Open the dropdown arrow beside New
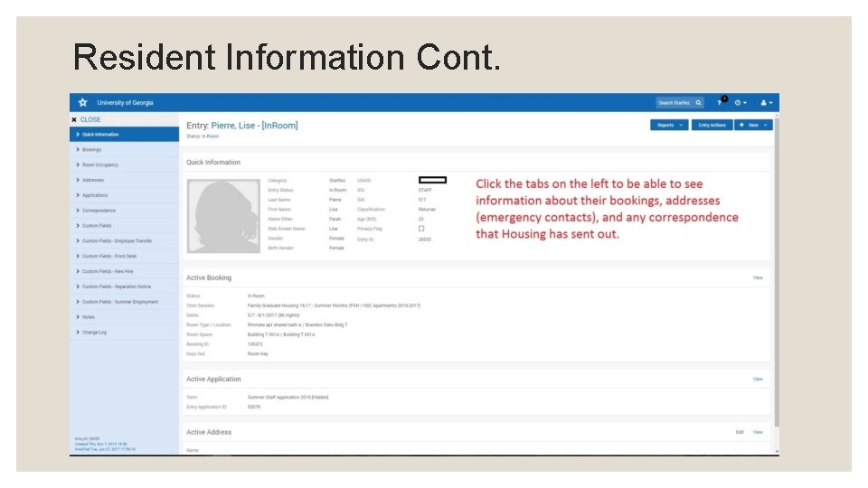 point(766,125)
